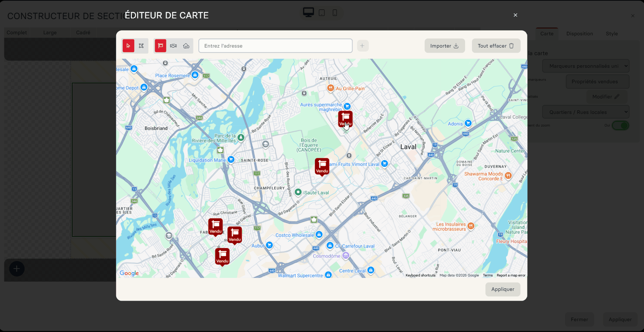Choose the handshake marker type
644x332 pixels.
(x=174, y=46)
